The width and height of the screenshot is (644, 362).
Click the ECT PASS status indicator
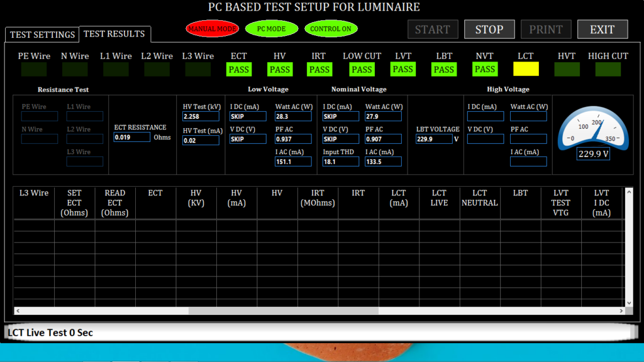tap(238, 69)
